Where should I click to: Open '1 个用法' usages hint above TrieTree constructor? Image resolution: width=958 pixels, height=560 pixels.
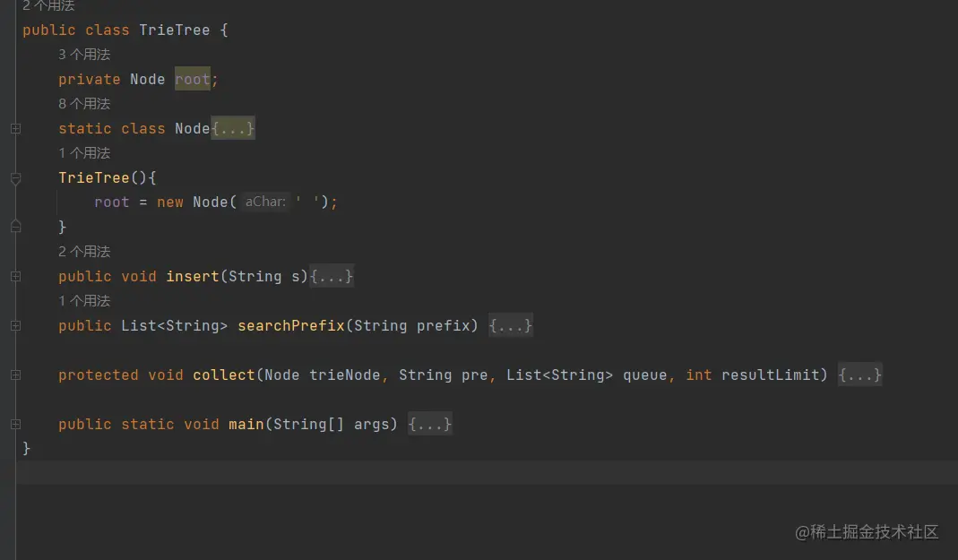(84, 152)
